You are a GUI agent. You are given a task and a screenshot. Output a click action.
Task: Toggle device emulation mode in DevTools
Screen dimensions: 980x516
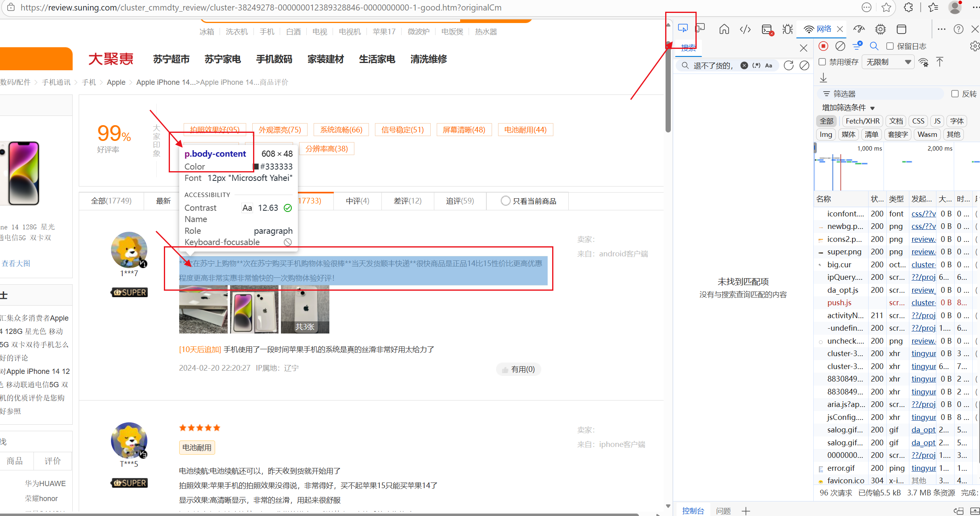pyautogui.click(x=700, y=29)
